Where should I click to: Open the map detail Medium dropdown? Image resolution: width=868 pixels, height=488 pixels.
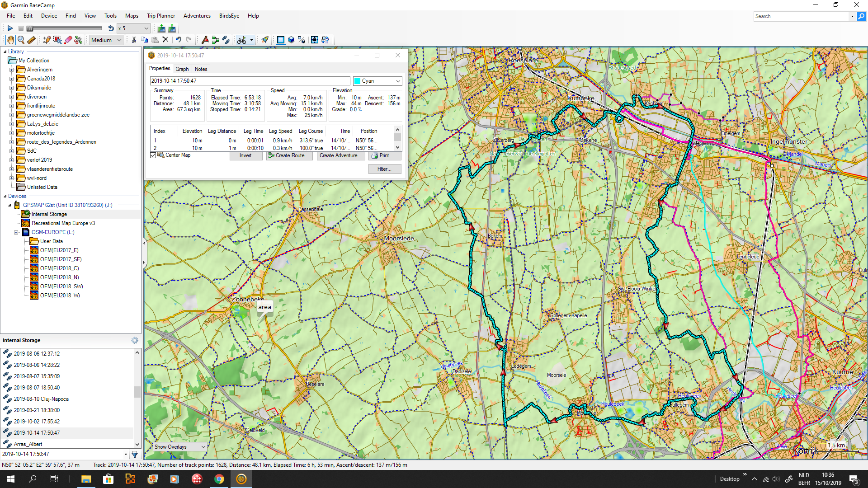click(106, 40)
